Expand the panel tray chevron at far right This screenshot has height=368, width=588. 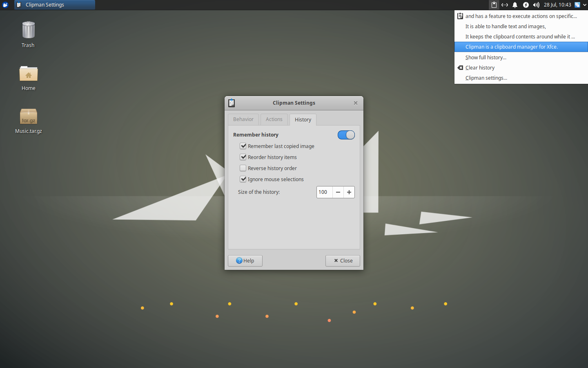pos(585,4)
